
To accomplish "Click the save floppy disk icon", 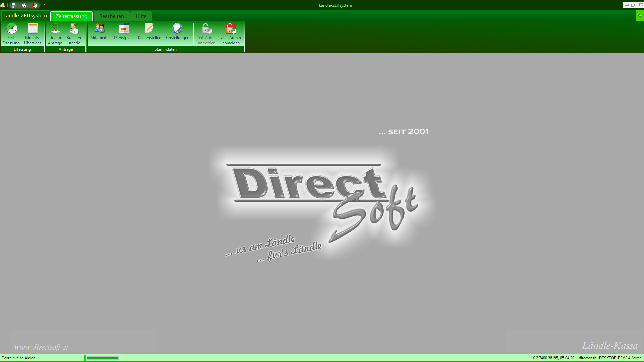I will point(14,5).
